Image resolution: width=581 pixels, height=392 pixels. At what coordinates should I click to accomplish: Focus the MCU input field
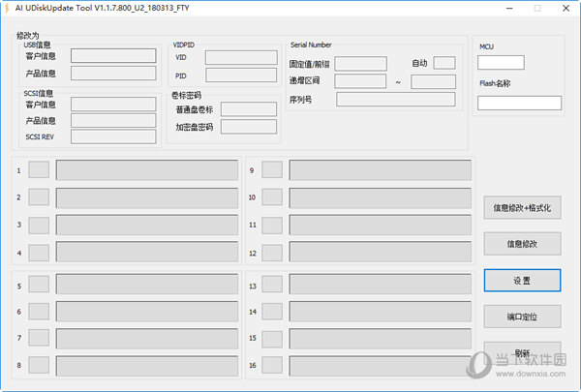pos(501,63)
